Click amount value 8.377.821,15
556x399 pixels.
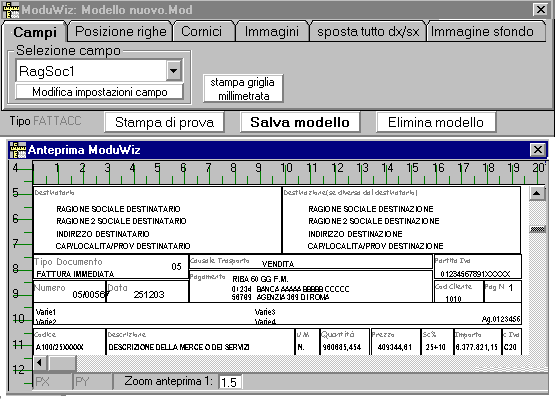[x=477, y=347]
